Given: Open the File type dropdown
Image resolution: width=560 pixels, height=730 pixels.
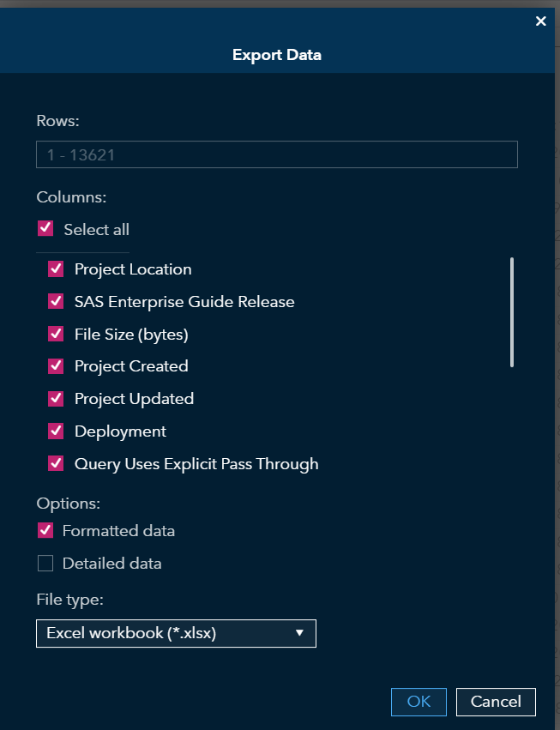Looking at the screenshot, I should click(x=176, y=633).
